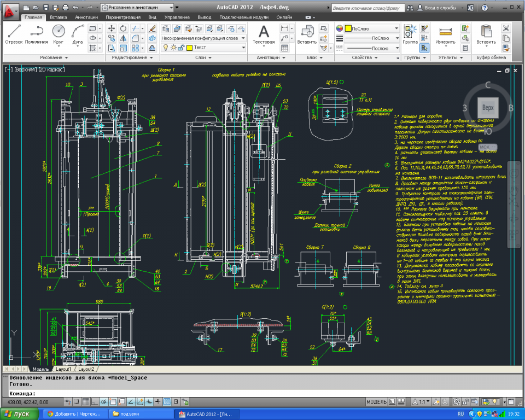Switch to the Аннотации ribbon tab
Viewport: 525px width, 420px height.
pos(86,17)
